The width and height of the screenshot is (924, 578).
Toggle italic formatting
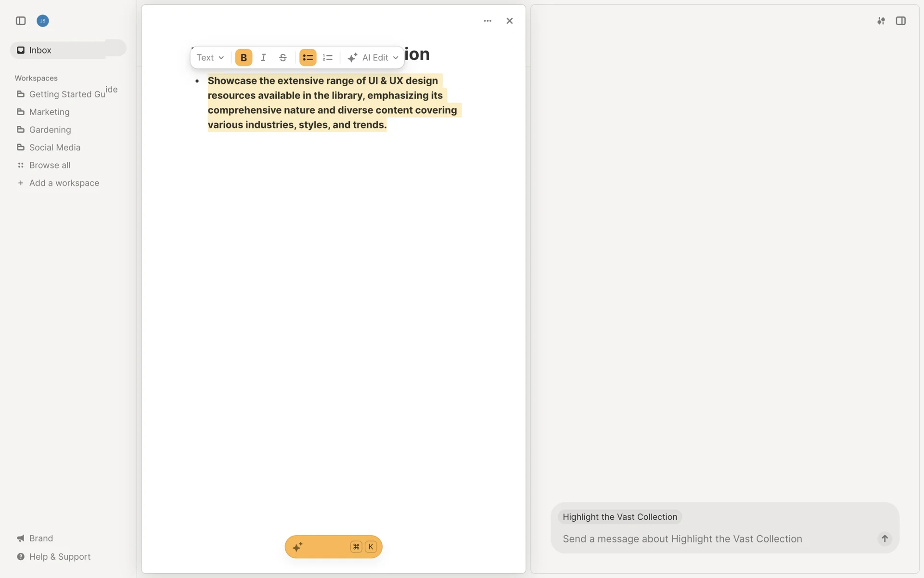point(263,58)
